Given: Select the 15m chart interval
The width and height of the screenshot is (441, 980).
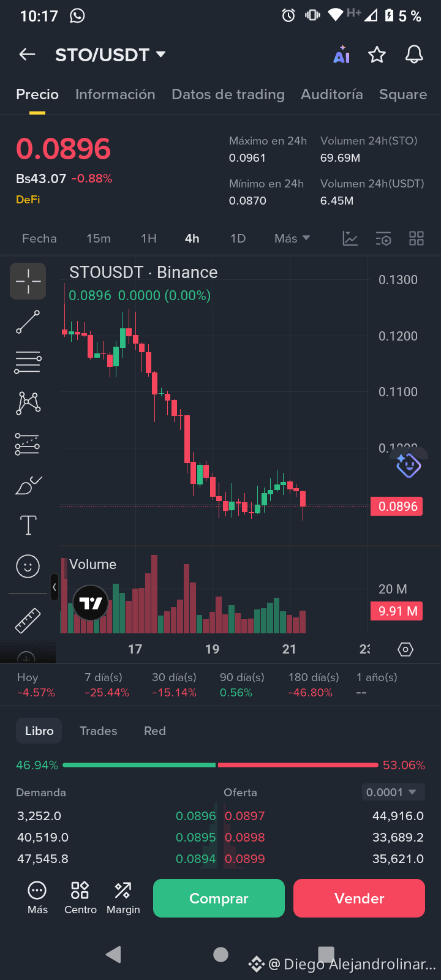Looking at the screenshot, I should [99, 238].
